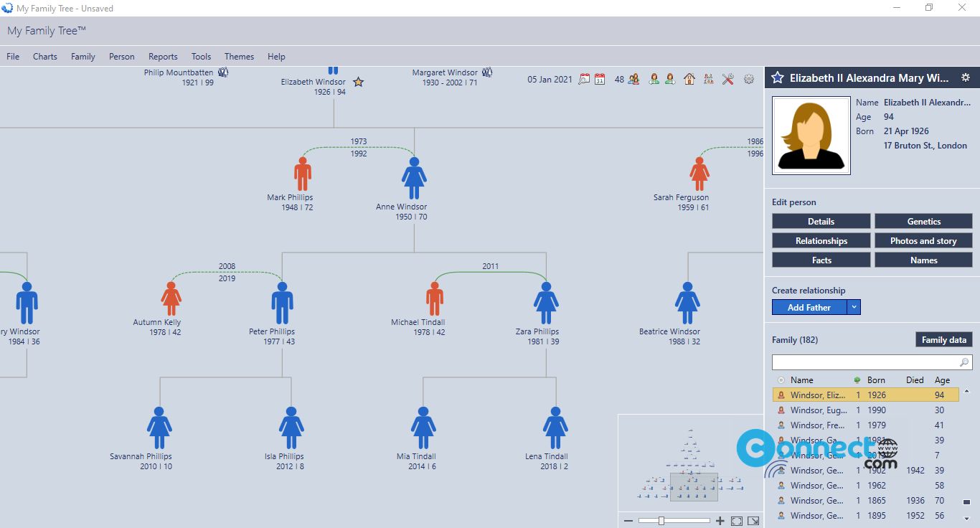Open the Charts menu
Image resolution: width=980 pixels, height=528 pixels.
[x=45, y=57]
